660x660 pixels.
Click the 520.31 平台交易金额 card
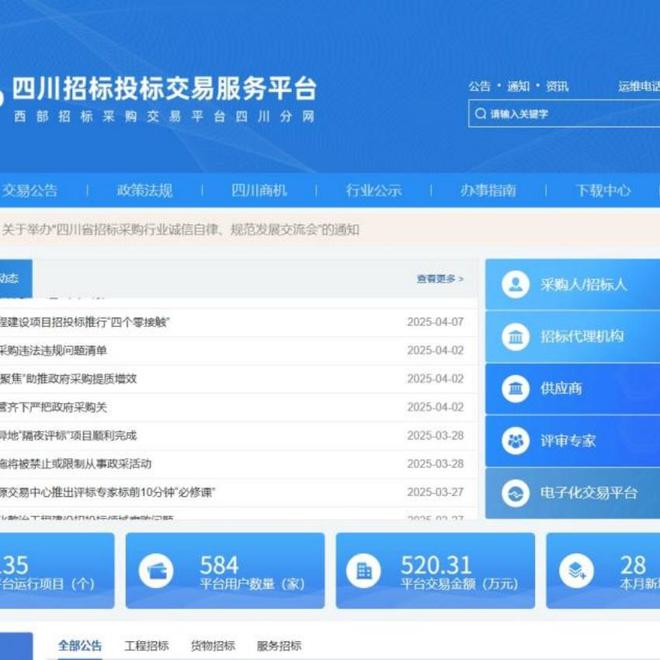coord(435,571)
